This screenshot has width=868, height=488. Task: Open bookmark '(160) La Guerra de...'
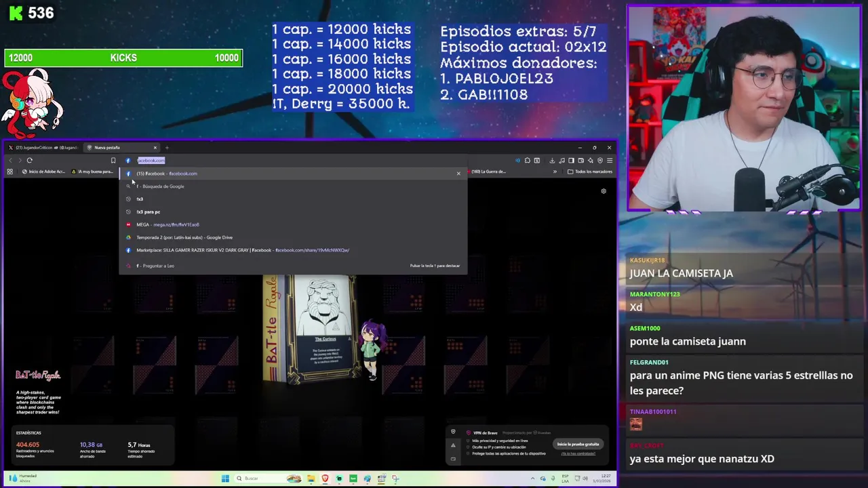(486, 171)
